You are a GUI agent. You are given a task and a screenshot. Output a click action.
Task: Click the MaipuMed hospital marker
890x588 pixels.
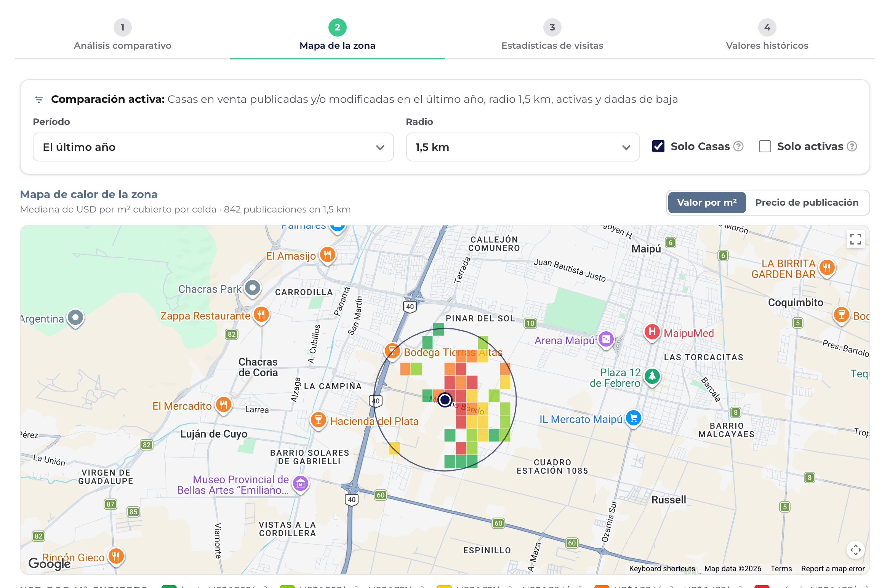coord(652,332)
